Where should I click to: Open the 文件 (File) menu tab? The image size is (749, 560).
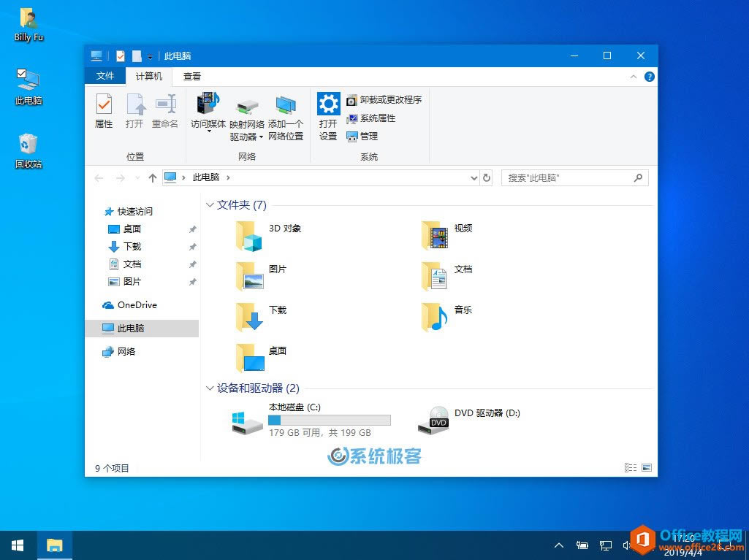105,76
